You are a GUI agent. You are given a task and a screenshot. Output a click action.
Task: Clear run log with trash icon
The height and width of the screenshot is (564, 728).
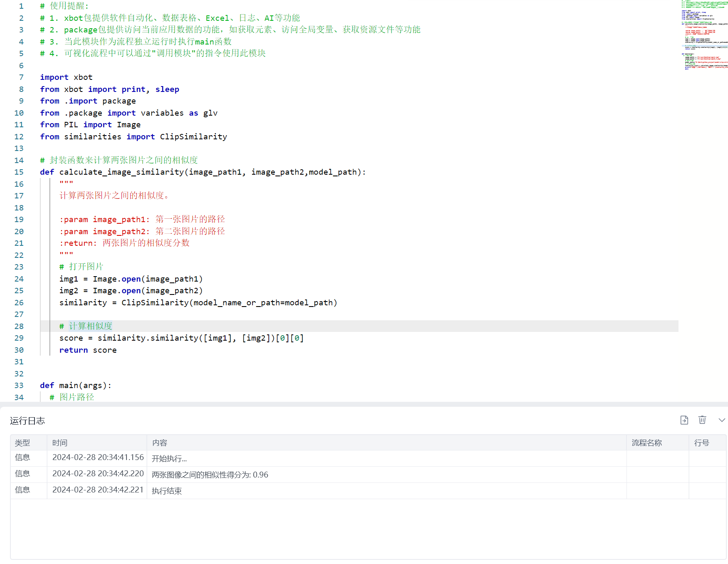(x=702, y=420)
